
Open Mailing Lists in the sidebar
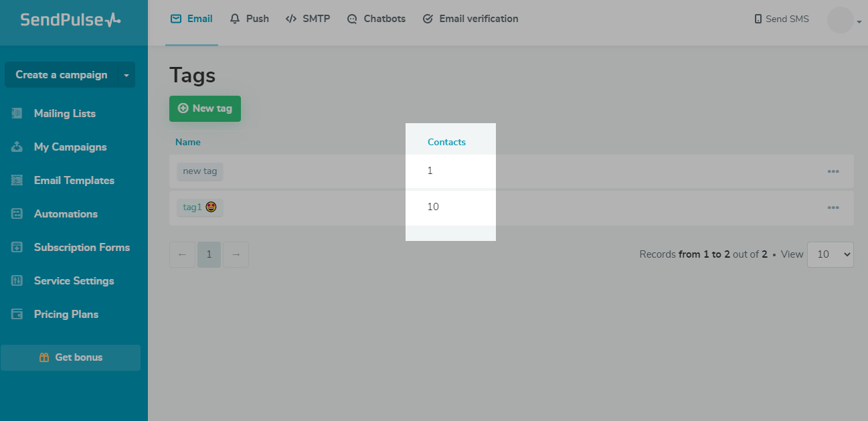[64, 114]
